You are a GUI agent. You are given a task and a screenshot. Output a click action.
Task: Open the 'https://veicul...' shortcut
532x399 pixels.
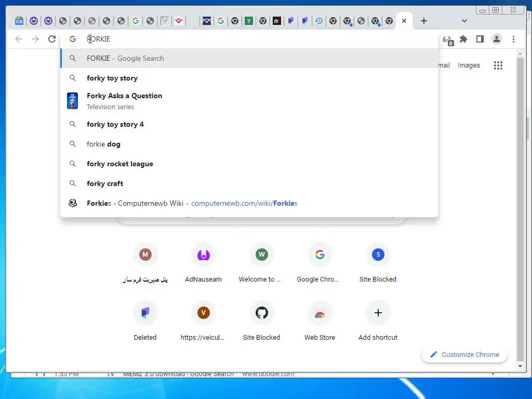[203, 321]
